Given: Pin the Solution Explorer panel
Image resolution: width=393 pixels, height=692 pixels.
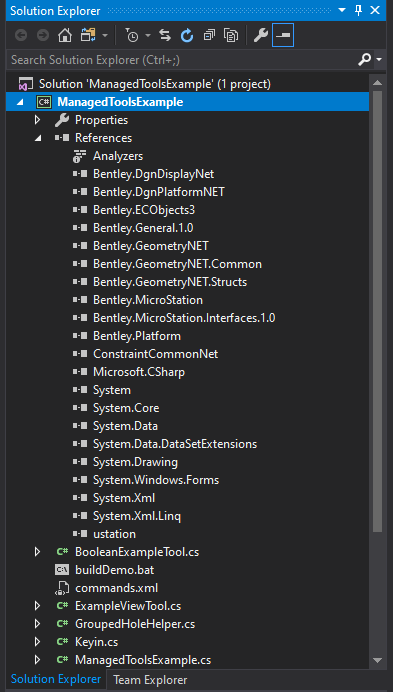Looking at the screenshot, I should coord(359,10).
